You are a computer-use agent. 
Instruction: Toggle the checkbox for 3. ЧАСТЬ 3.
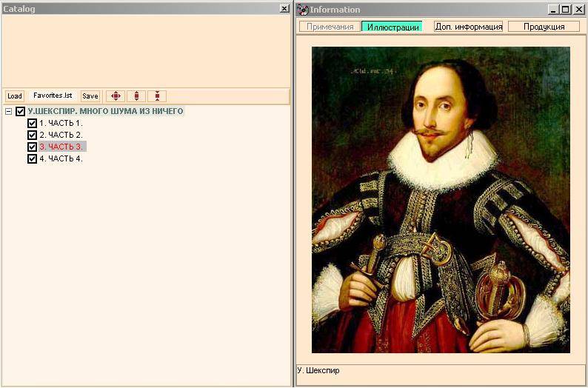(x=33, y=147)
